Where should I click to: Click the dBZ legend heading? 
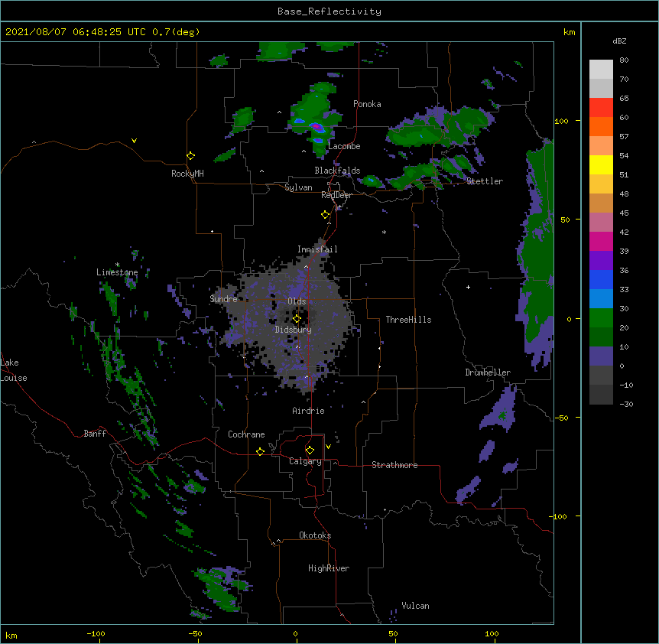(619, 41)
